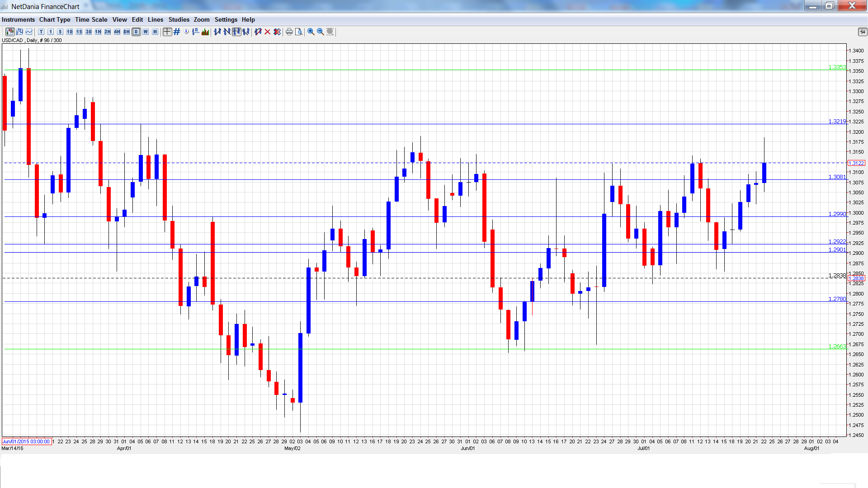Switch to tick time scale (T)
Viewport: 868px width, 488px height.
[x=41, y=32]
